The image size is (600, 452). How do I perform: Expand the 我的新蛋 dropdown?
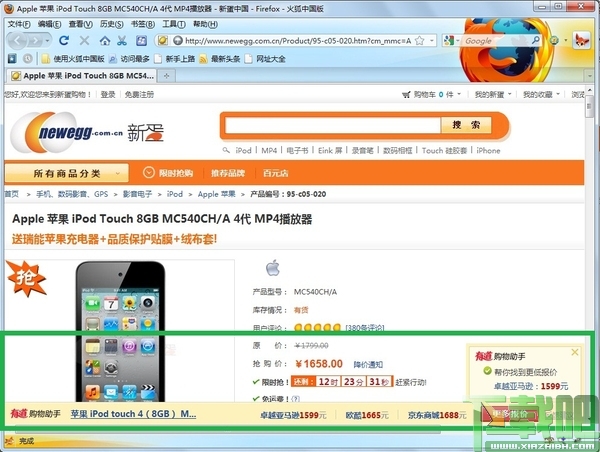click(493, 94)
